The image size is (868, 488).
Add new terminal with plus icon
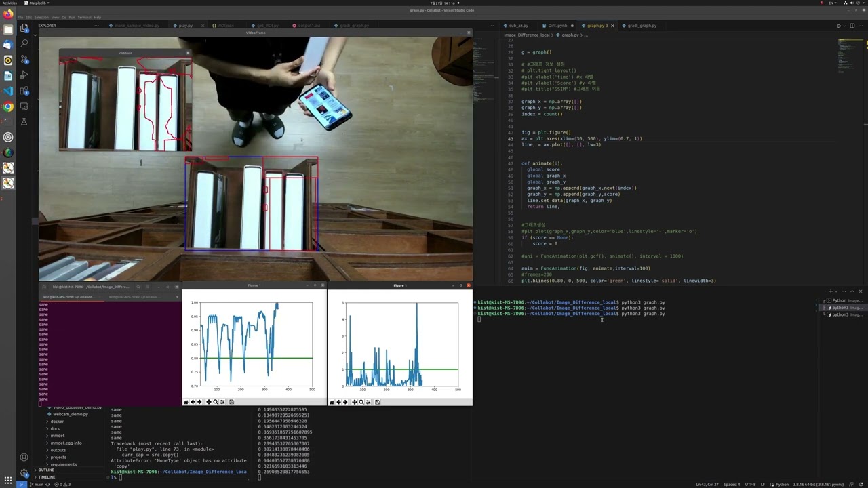click(x=831, y=291)
